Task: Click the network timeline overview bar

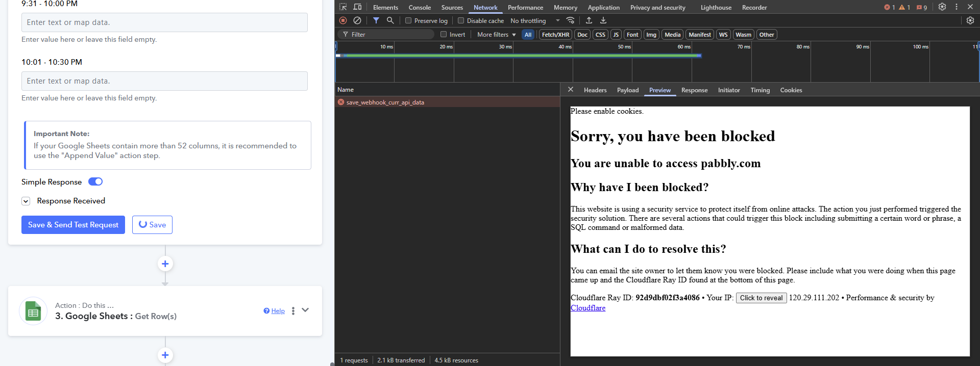Action: [x=519, y=55]
